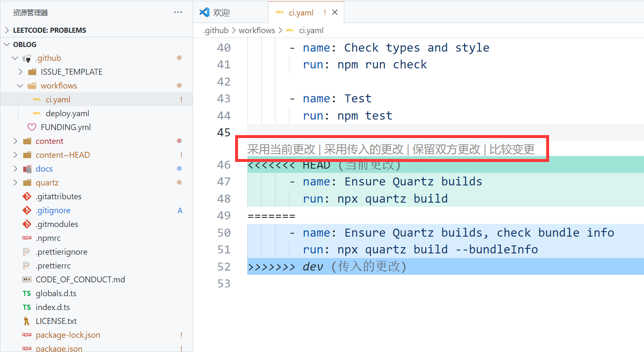Image resolution: width=644 pixels, height=352 pixels.
Task: Click 采用传入的更改 to accept incoming
Action: pos(364,149)
